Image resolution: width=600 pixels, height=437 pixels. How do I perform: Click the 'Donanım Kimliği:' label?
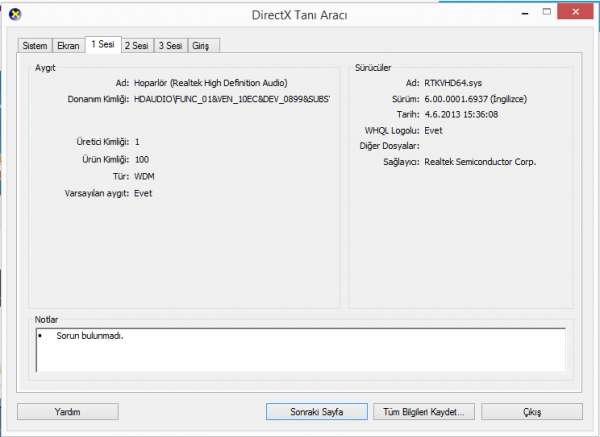98,99
